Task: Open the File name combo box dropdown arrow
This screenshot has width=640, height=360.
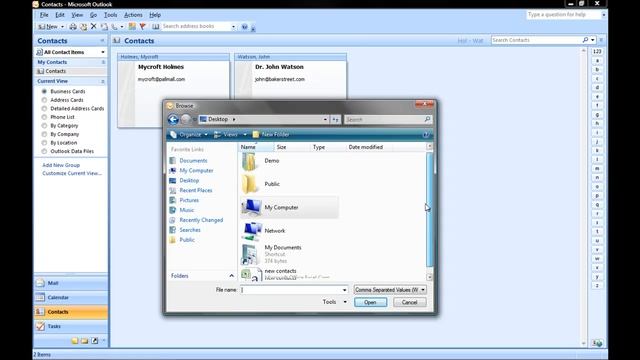Action: point(344,290)
